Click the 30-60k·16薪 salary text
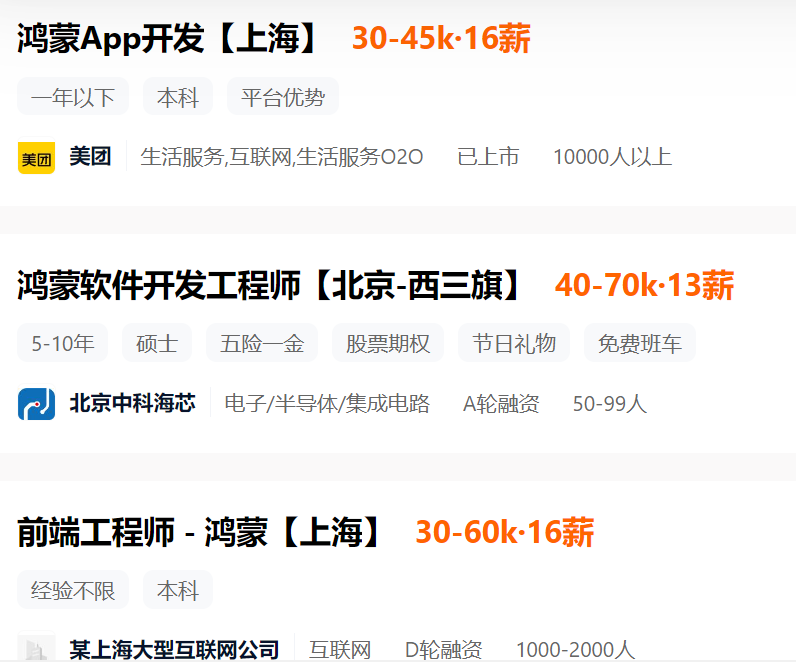The image size is (796, 662). coord(505,533)
